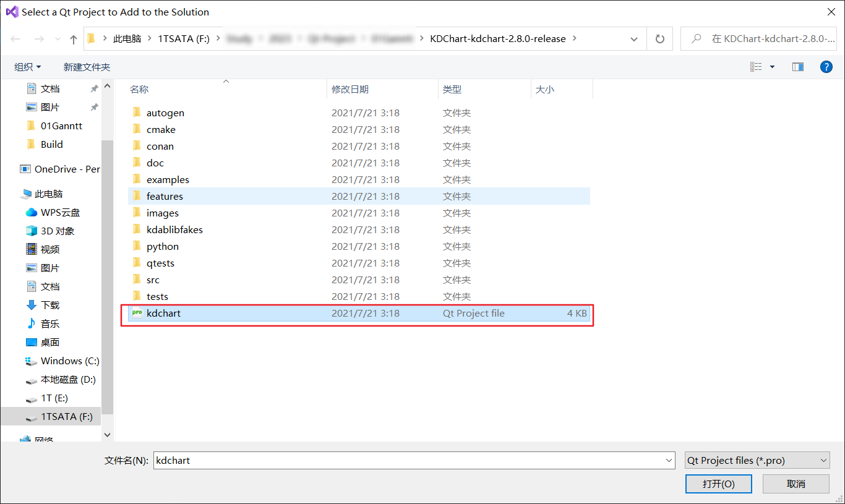Viewport: 845px width, 504px height.
Task: Select the tests folder
Action: [x=359, y=296]
